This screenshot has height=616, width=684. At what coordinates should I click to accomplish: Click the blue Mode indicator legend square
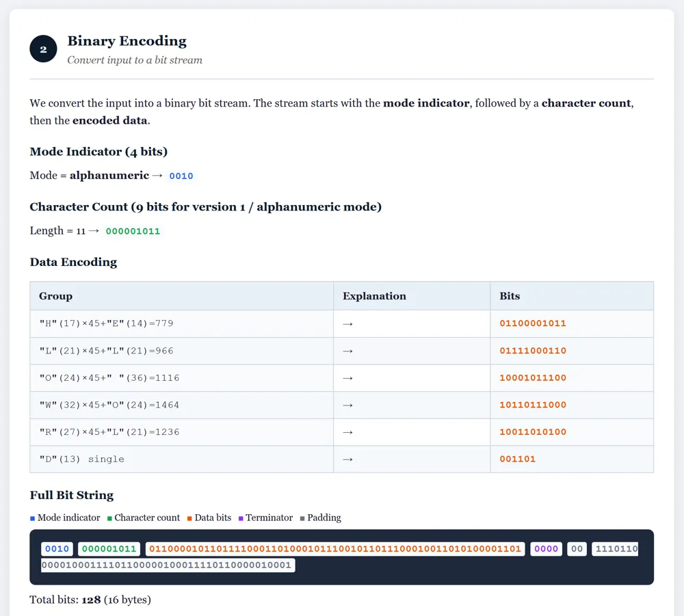pos(32,518)
